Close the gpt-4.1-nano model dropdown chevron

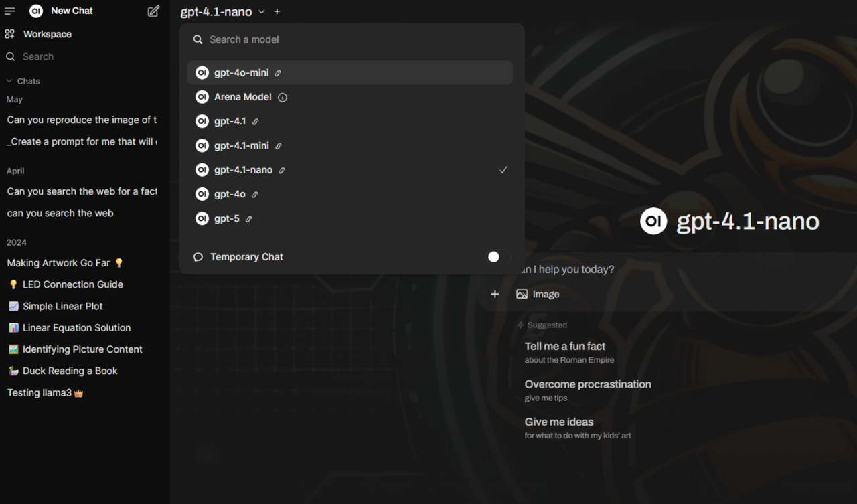[262, 12]
